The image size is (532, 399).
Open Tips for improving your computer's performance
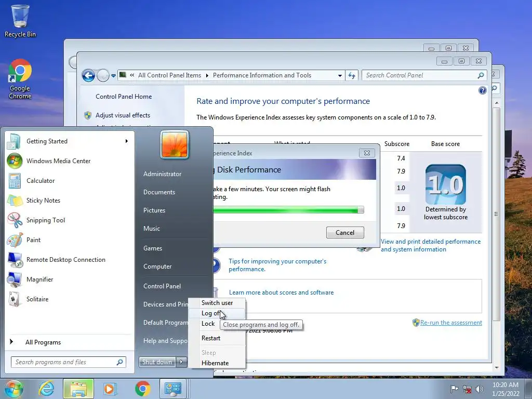(277, 265)
